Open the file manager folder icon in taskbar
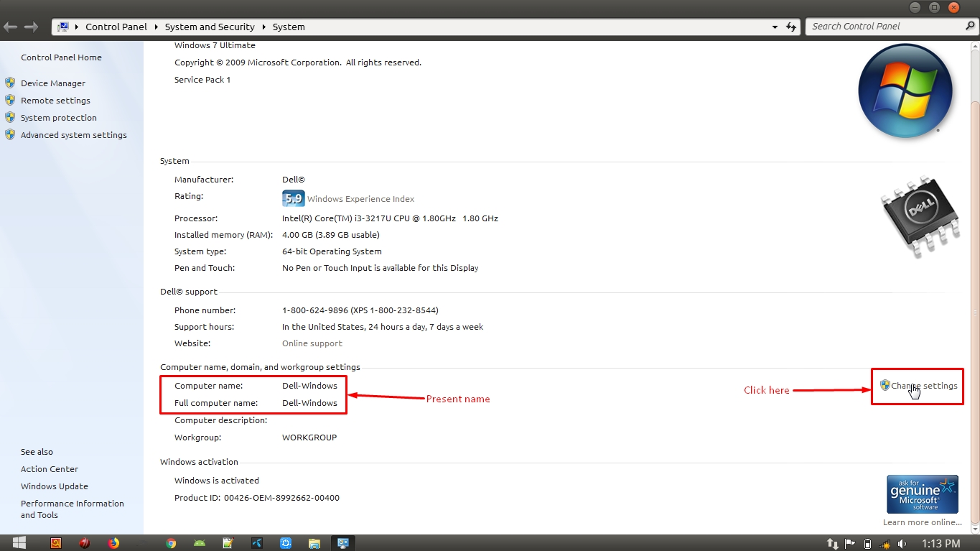The height and width of the screenshot is (551, 980). point(314,543)
